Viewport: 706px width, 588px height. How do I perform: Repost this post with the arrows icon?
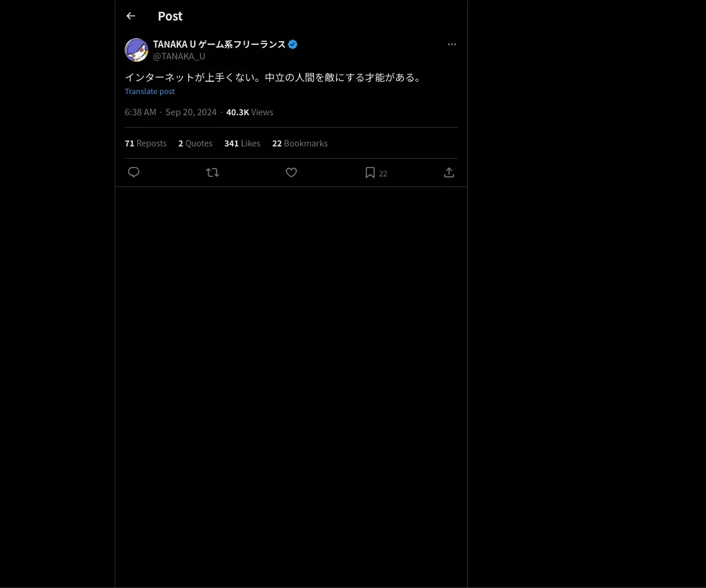(x=212, y=172)
